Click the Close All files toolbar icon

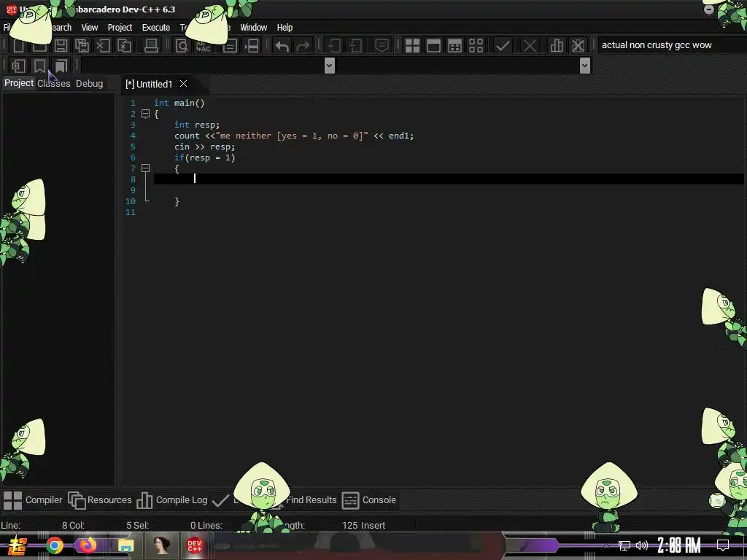[x=124, y=46]
